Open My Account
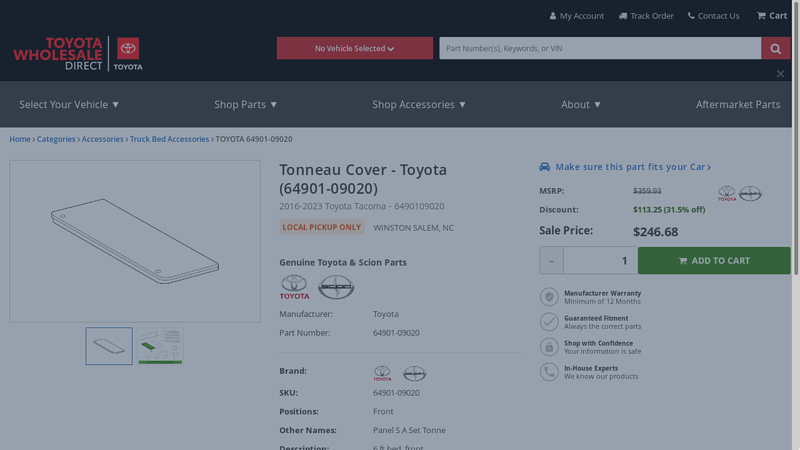This screenshot has width=800, height=450. [x=577, y=16]
